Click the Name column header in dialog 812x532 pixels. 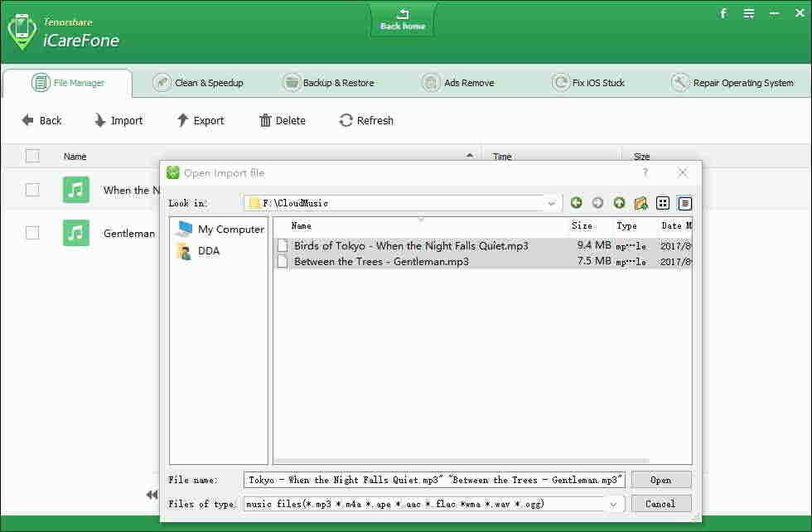[x=302, y=226]
